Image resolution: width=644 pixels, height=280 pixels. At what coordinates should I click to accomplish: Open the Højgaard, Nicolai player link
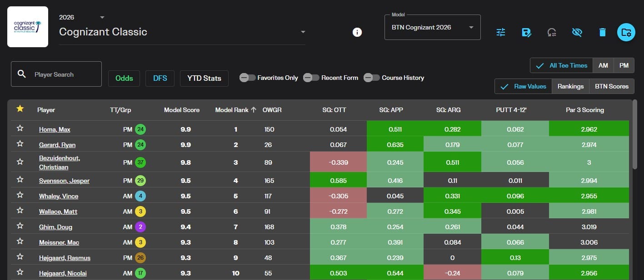coord(63,273)
